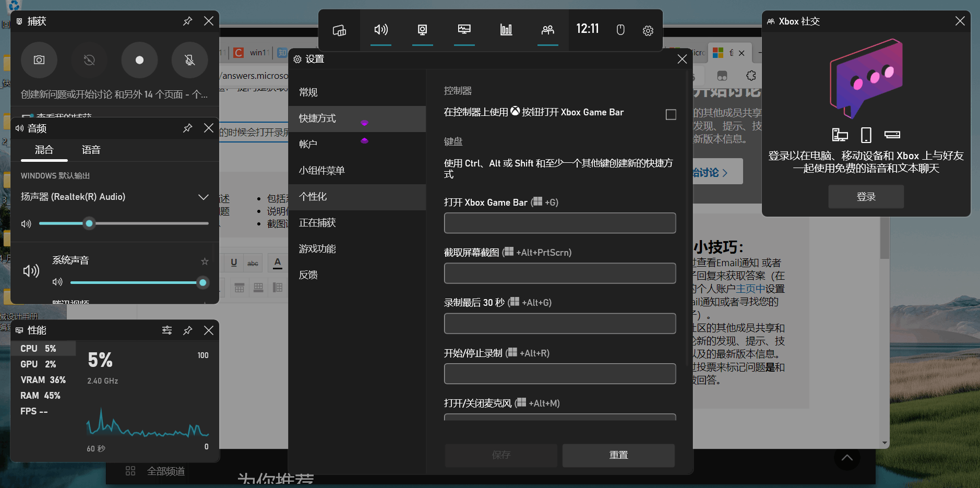This screenshot has width=980, height=488.
Task: Toggle the Xbox Social widget from top bar
Action: pyautogui.click(x=548, y=30)
